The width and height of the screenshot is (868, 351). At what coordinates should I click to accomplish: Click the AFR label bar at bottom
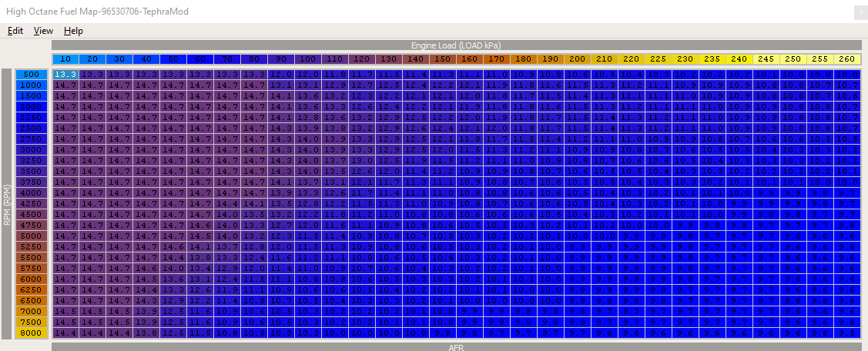(456, 347)
